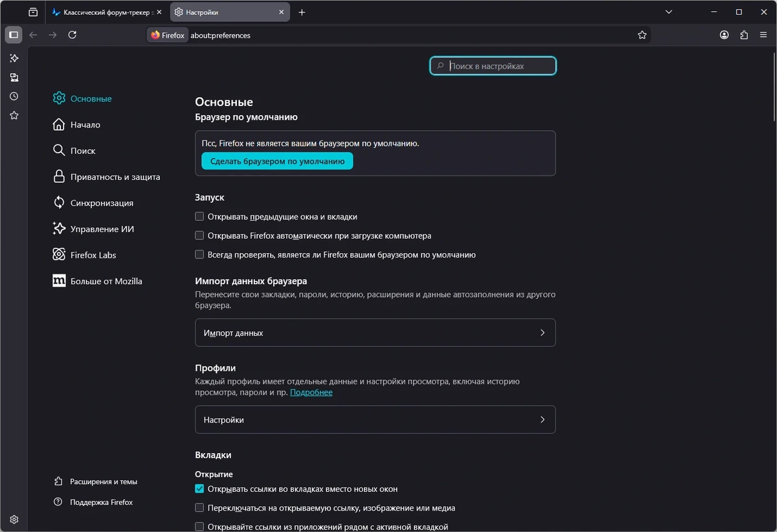
Task: Open the Firefox account icon
Action: click(725, 35)
